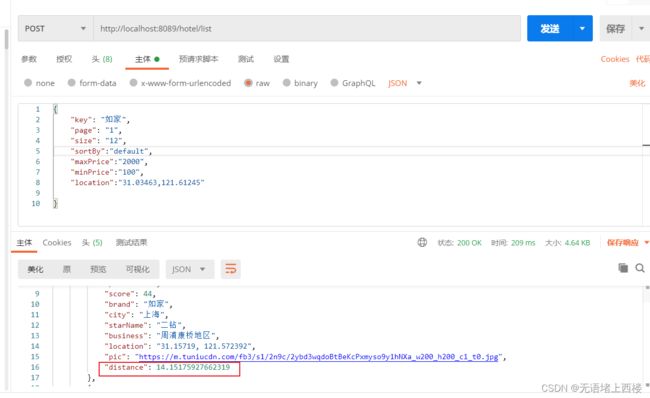Open the tuniucdn pic URL link
Image resolution: width=650 pixels, height=398 pixels.
[x=318, y=357]
